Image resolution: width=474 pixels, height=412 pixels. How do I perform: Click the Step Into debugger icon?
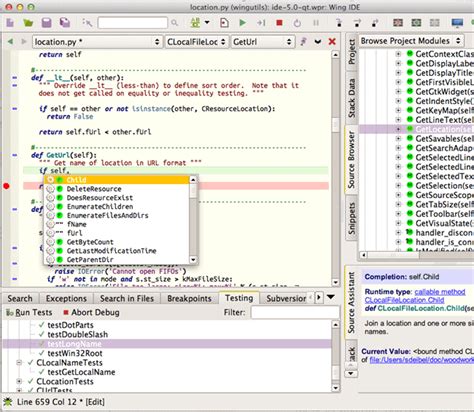(x=339, y=23)
